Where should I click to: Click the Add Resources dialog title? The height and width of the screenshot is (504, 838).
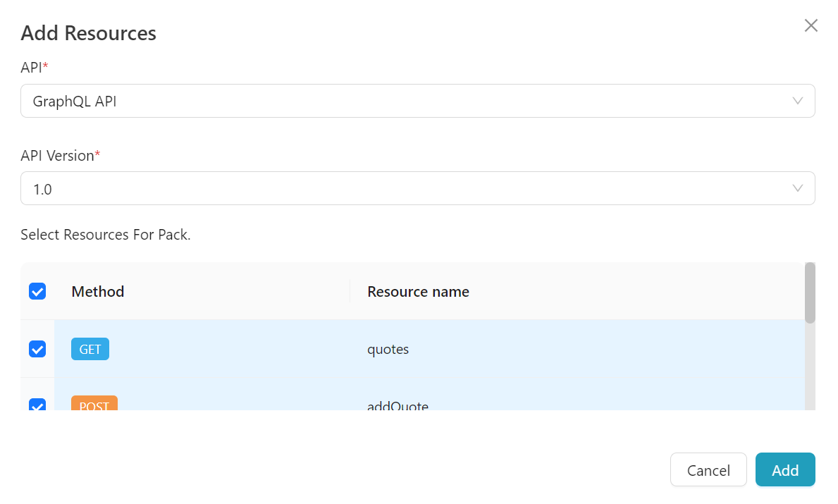88,33
